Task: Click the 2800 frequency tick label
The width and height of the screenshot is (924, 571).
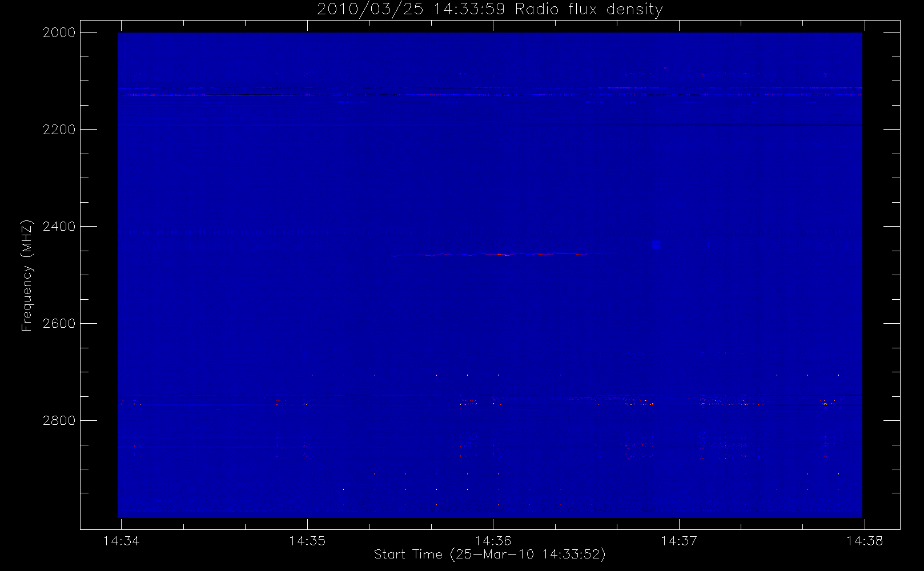Action: click(59, 421)
